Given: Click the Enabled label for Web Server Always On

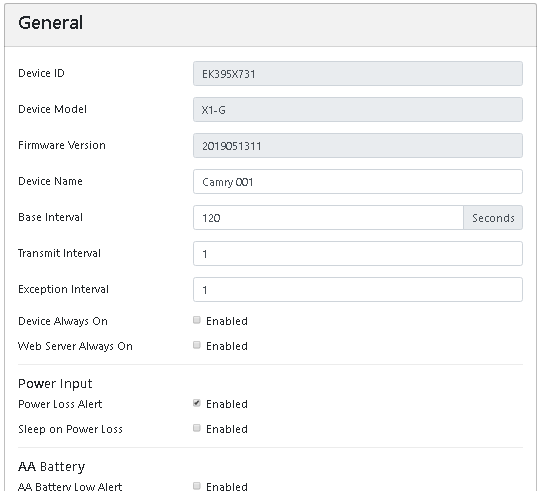Looking at the screenshot, I should pyautogui.click(x=227, y=346).
